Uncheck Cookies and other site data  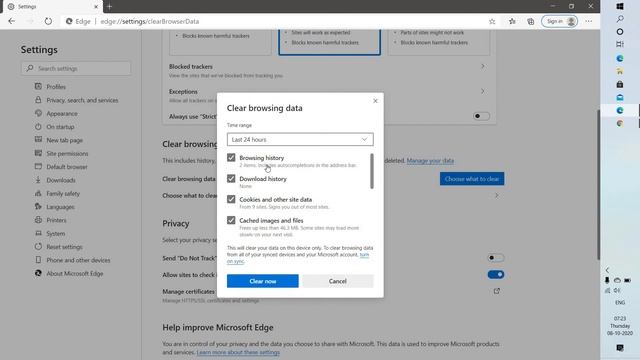(231, 199)
